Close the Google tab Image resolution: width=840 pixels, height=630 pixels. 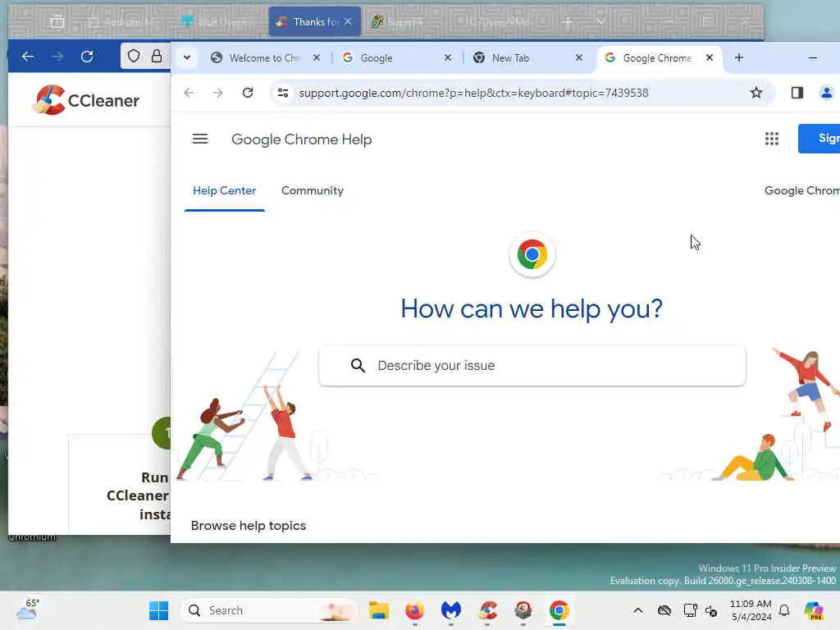tap(448, 58)
